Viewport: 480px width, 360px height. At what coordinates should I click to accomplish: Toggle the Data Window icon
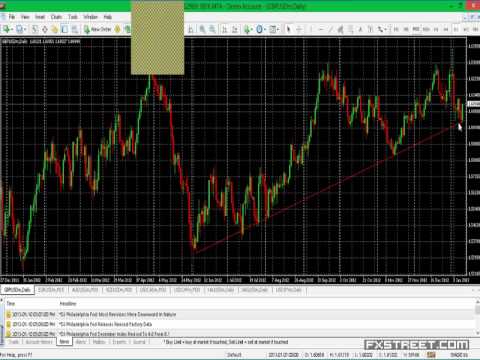45,29
